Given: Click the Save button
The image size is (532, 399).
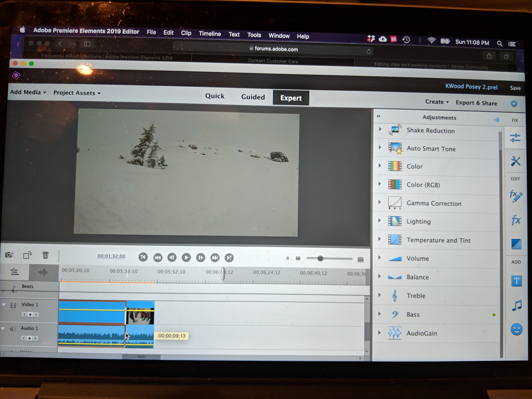Looking at the screenshot, I should (515, 88).
